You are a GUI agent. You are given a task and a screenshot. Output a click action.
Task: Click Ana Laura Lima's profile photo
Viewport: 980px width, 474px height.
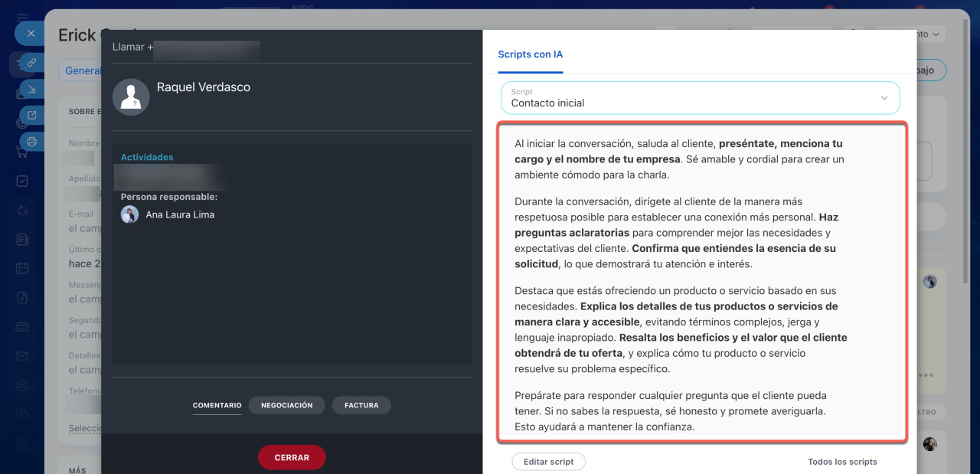coord(129,214)
